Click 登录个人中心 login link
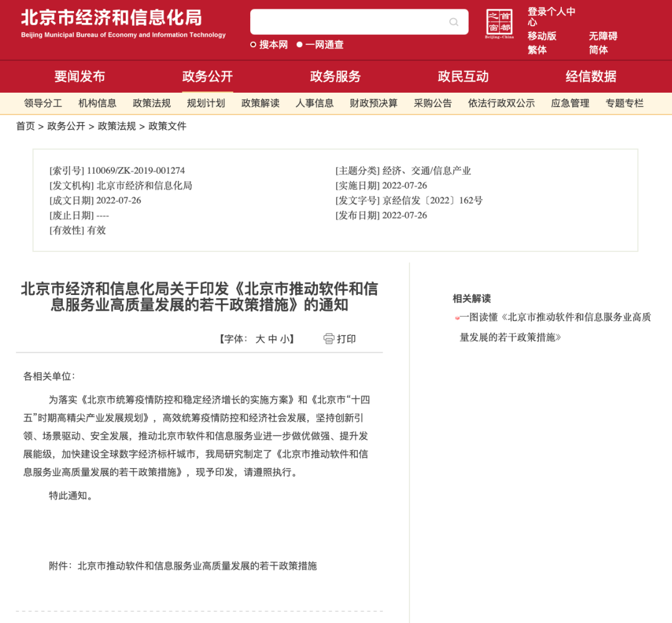Screen dimensions: 672x623 [x=551, y=17]
